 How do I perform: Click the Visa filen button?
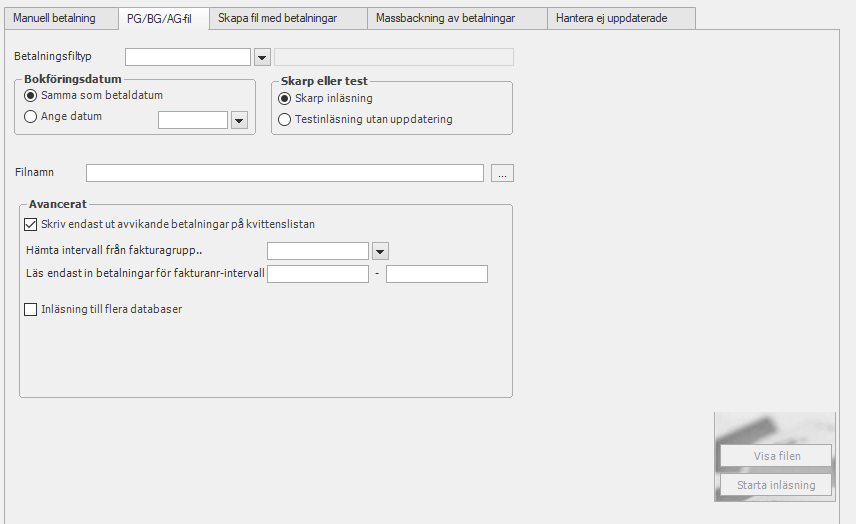[776, 456]
